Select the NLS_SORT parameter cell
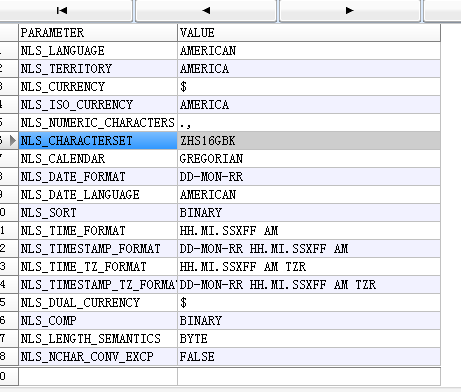 pyautogui.click(x=98, y=213)
